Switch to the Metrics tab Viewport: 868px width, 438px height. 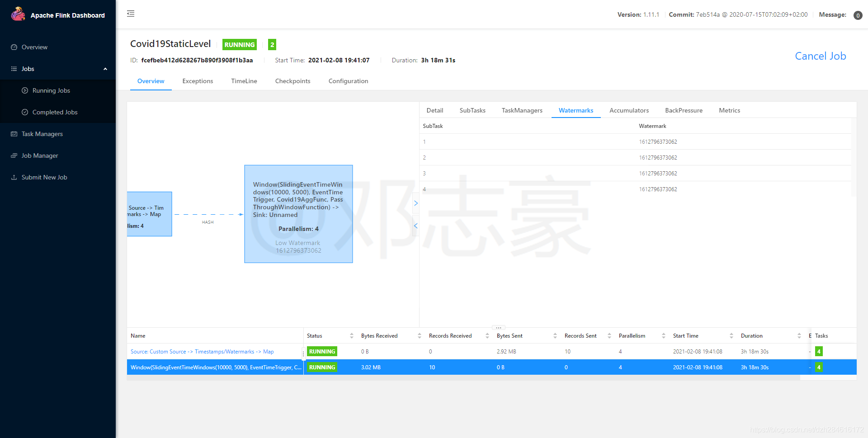pyautogui.click(x=729, y=110)
